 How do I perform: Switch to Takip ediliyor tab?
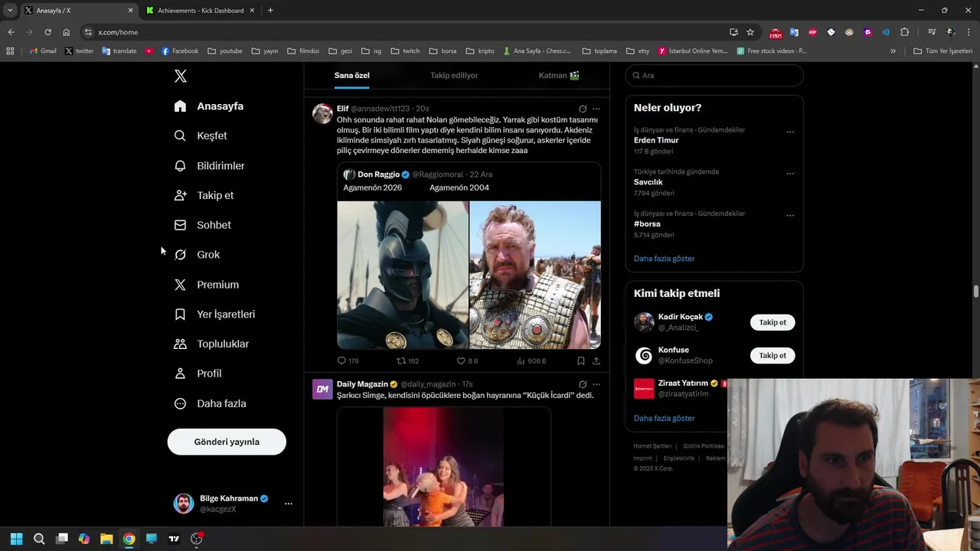pos(454,75)
